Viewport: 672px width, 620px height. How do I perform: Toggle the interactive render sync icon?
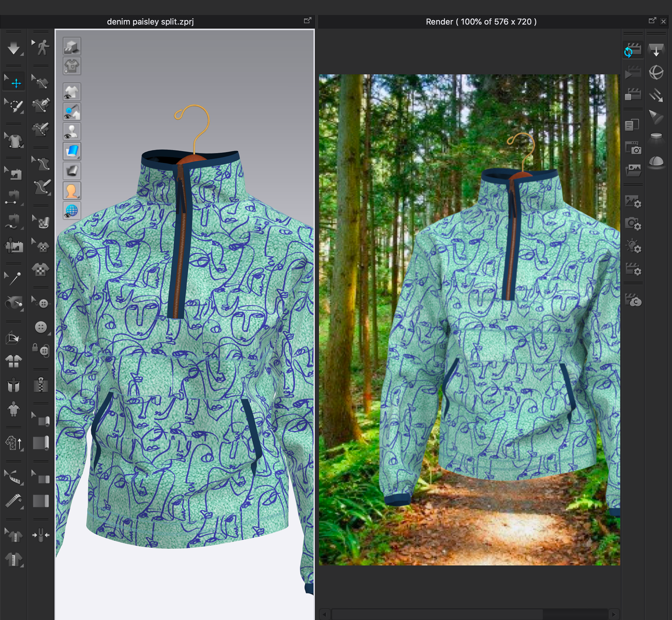[633, 50]
